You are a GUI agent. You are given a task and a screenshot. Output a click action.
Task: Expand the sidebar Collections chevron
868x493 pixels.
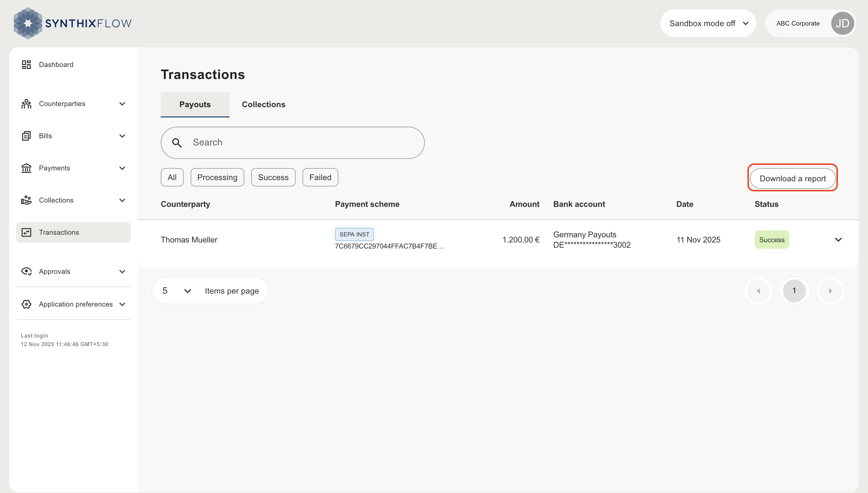point(123,200)
